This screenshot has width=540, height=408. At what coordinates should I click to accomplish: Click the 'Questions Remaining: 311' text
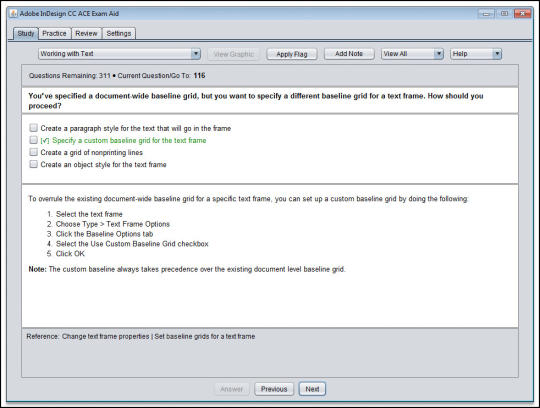pyautogui.click(x=70, y=75)
